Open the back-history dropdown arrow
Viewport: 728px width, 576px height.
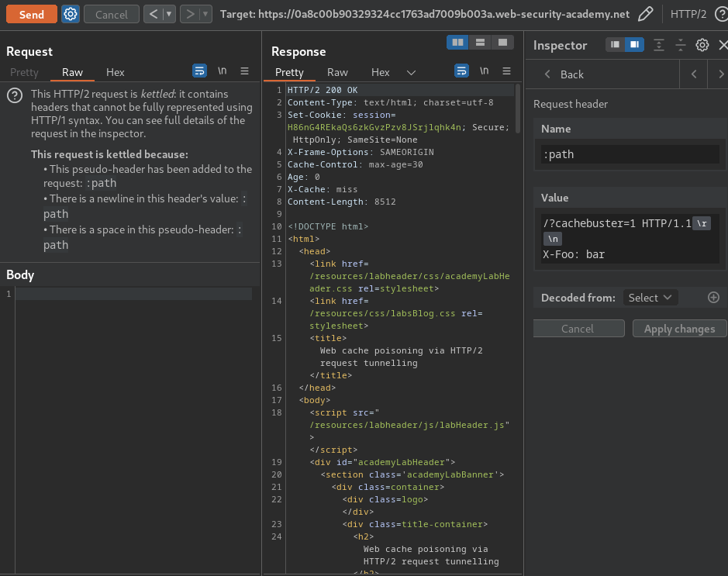coord(169,15)
